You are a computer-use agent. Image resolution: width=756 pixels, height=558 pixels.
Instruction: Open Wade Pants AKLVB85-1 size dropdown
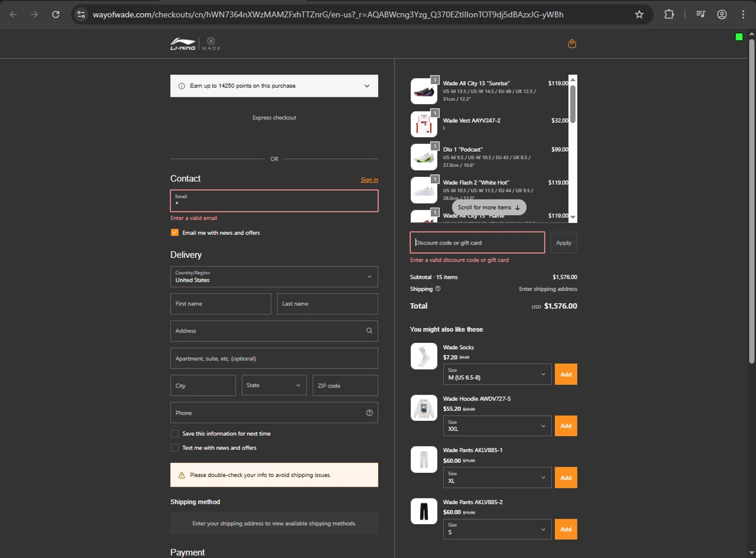(497, 477)
